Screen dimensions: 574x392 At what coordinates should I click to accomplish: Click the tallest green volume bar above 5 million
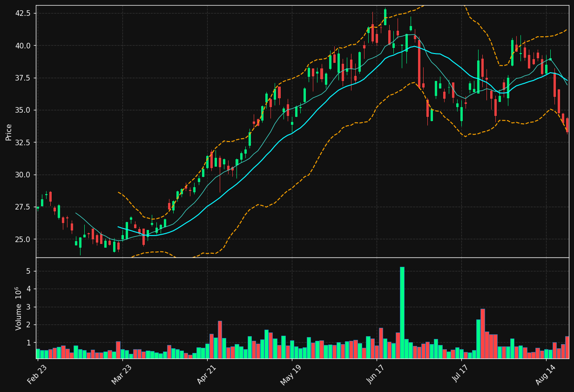[402, 313]
